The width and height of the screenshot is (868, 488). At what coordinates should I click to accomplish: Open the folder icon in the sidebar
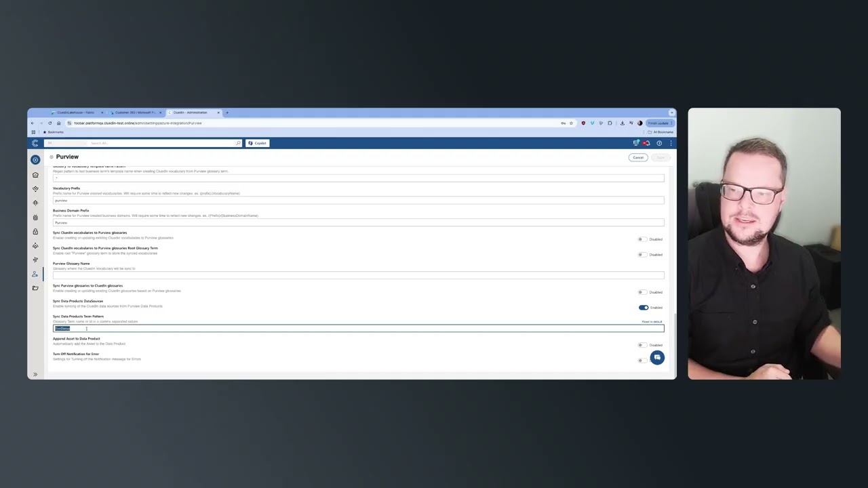click(x=35, y=288)
